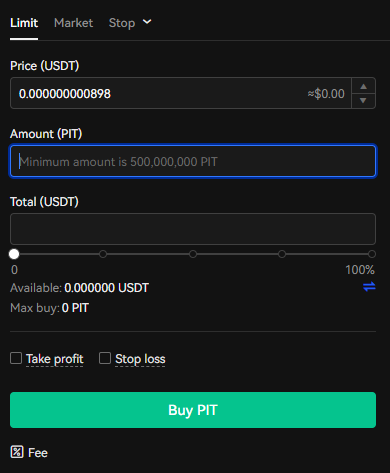Viewport: 390px width, 473px height.
Task: Click the white slider handle at 0
Action: point(14,254)
